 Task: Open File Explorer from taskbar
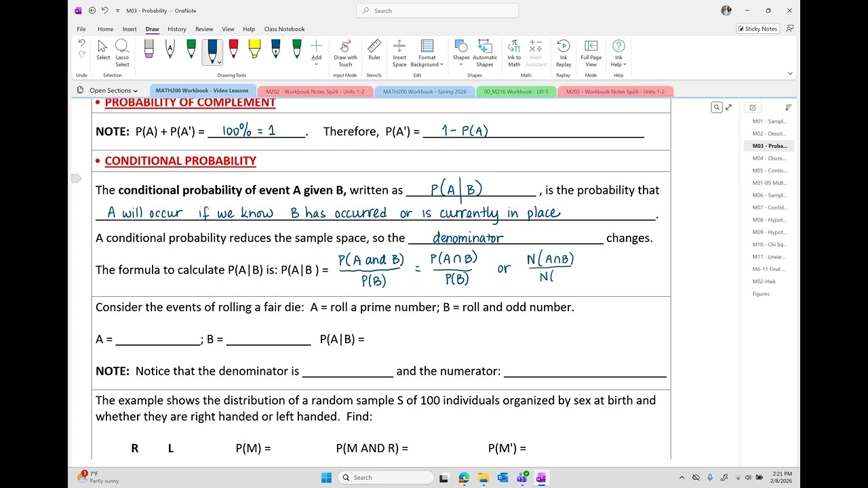483,477
